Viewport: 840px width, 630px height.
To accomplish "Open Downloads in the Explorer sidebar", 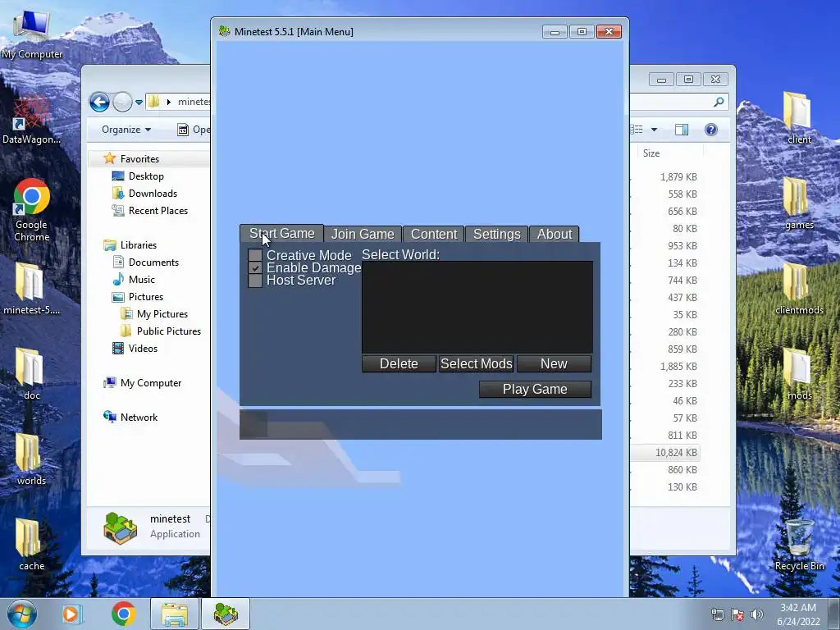I will [153, 194].
